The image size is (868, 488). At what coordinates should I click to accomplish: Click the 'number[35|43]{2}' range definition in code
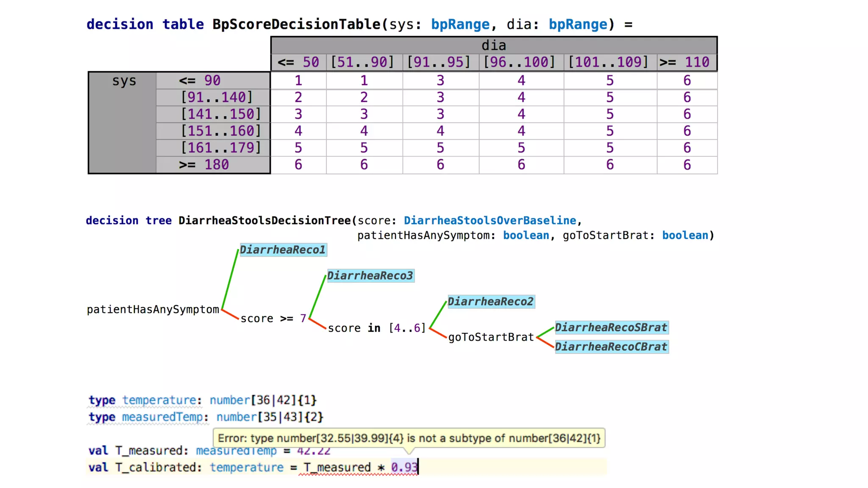point(270,417)
